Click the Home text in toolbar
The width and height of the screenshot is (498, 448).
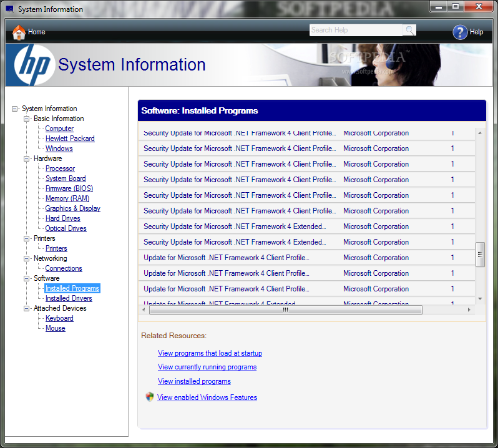[x=37, y=32]
